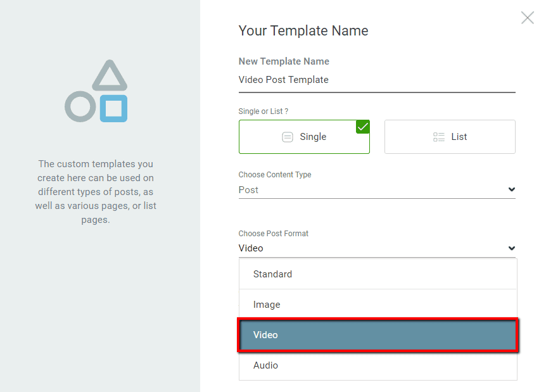Click the document icon beside Single
The image size is (546, 392).
[288, 137]
